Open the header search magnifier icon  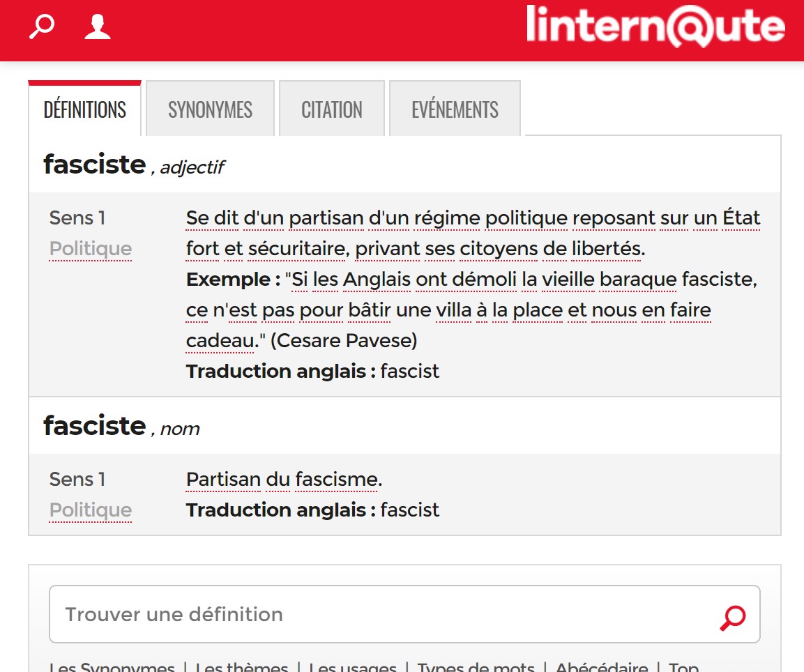tap(42, 26)
